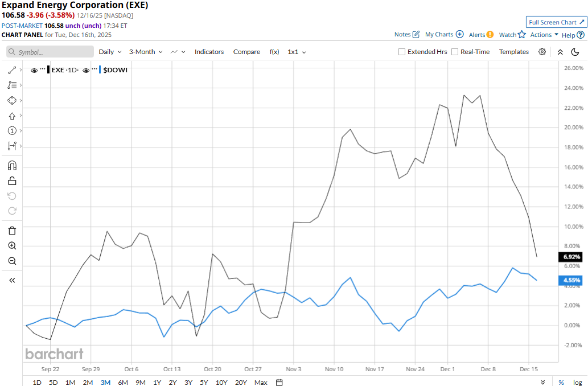Expand the line tools submenu arrow
The image size is (588, 386).
20,70
